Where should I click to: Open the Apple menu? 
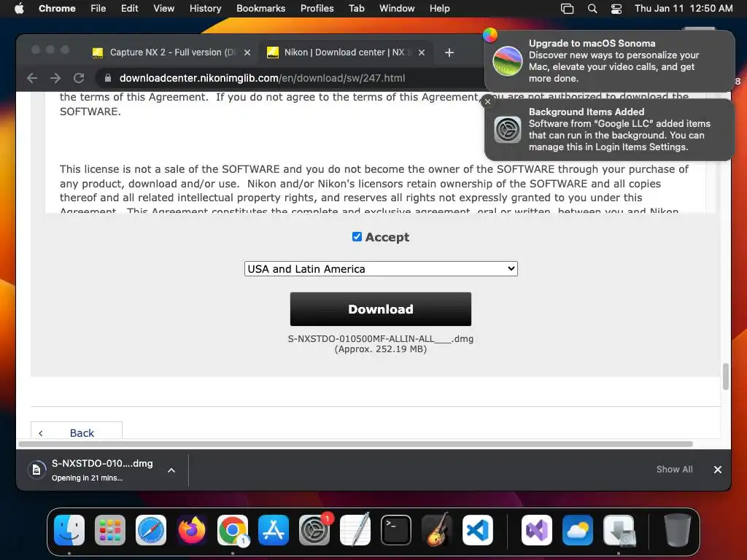(x=19, y=9)
